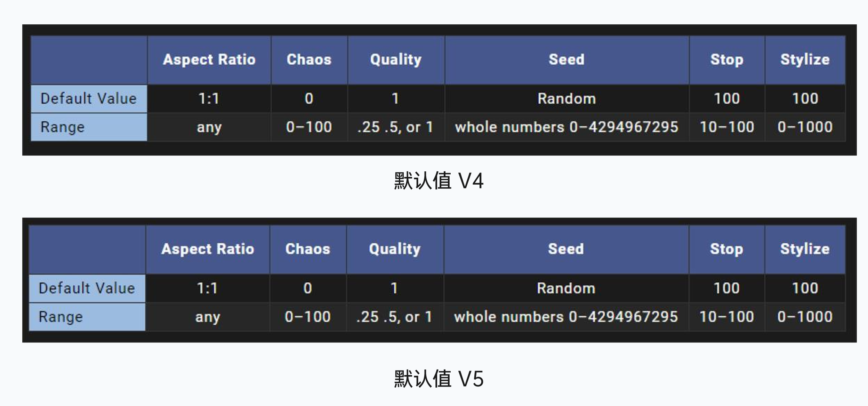
Task: Click the Seed header column
Action: click(x=547, y=55)
